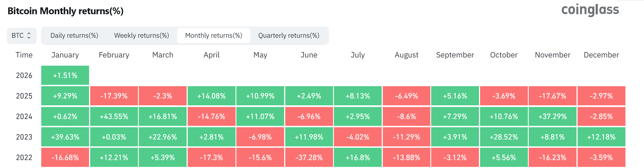Select the 2022 June -37.28% cell
The height and width of the screenshot is (168, 644).
tap(309, 157)
